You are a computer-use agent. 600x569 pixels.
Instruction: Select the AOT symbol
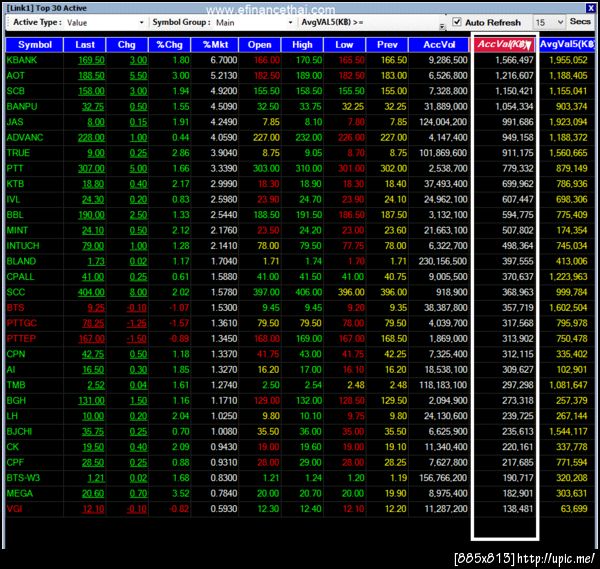(x=15, y=75)
